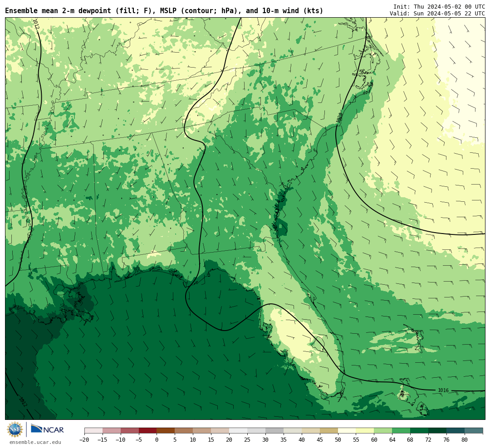
Task: Click the 1012 contour label over the Gulf
Action: click(23, 401)
